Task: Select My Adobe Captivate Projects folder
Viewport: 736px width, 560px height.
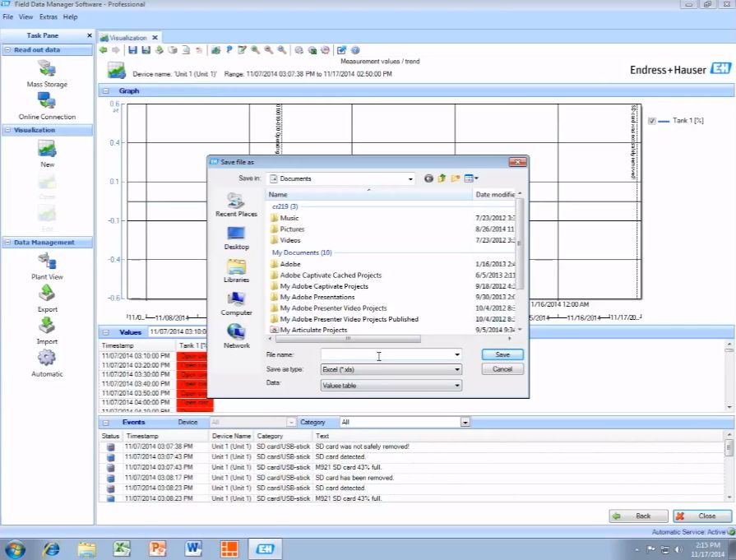Action: 324,286
